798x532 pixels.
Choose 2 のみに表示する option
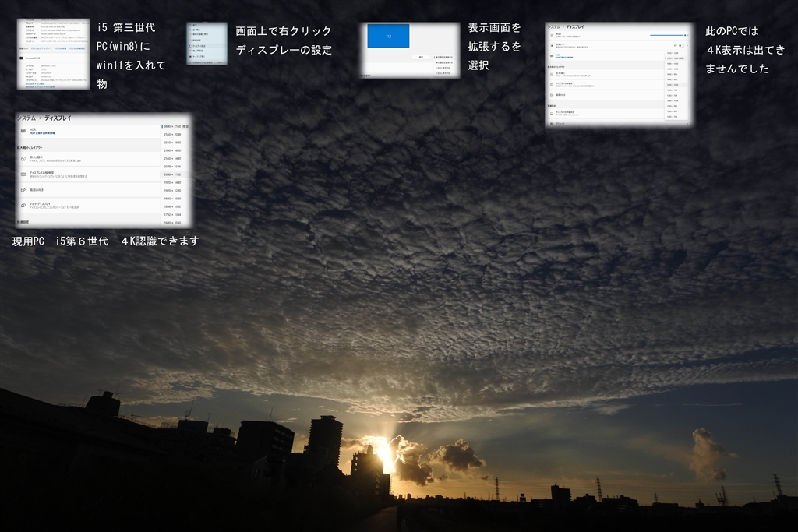pyautogui.click(x=443, y=73)
